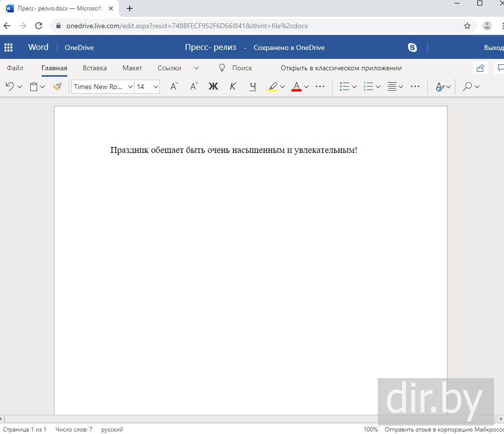Click the Undo arrow icon
Image resolution: width=504 pixels, height=434 pixels.
click(x=9, y=87)
